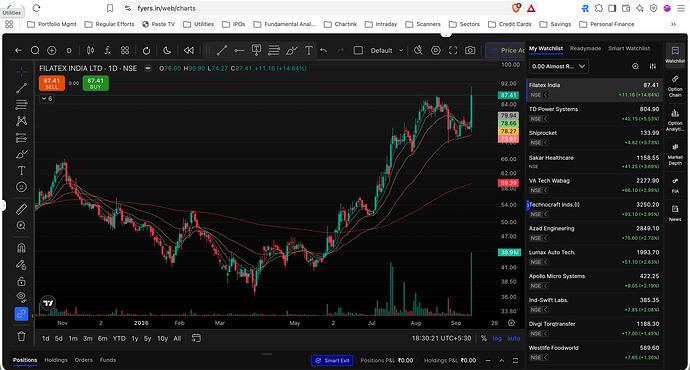Expand the watchlist selector '0.00 Almost R...'
Viewport: 690px width, 370px height.
pyautogui.click(x=558, y=66)
